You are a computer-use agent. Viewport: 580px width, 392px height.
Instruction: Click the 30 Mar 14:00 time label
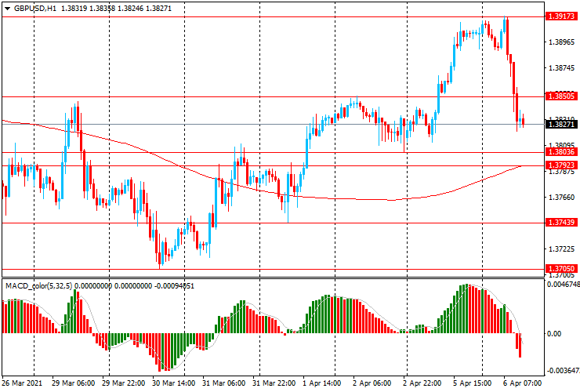174,383
